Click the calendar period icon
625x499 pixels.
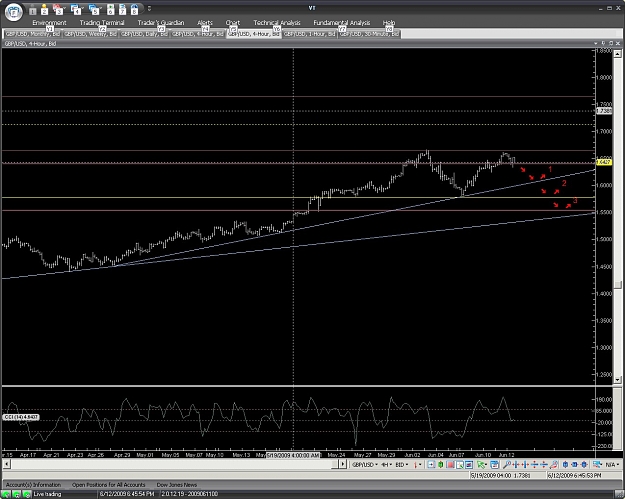(495, 465)
